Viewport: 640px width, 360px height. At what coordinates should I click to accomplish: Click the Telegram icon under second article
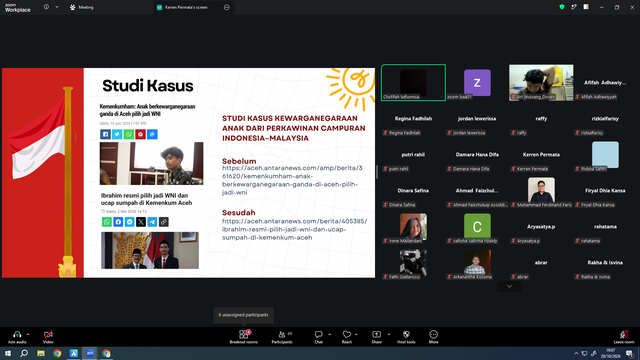coord(152,222)
